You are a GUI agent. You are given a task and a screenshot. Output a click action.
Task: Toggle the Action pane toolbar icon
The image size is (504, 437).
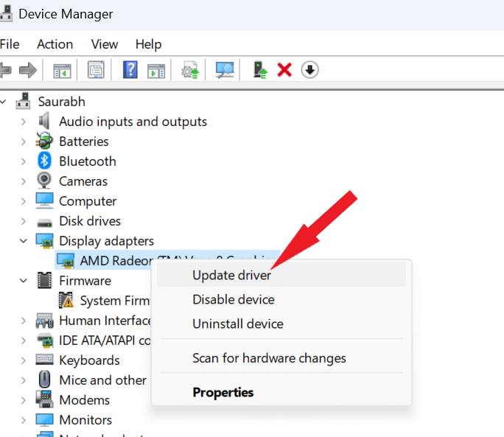click(156, 71)
